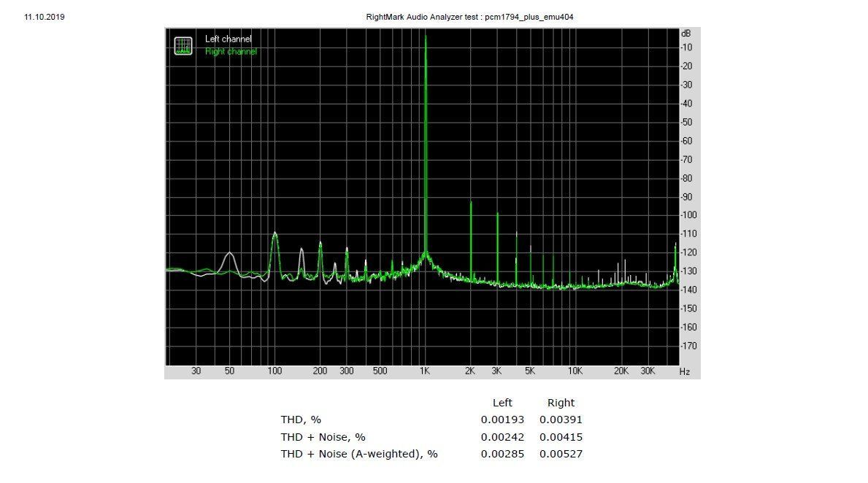The width and height of the screenshot is (868, 483).
Task: Click the 100 frequency axis label
Action: click(274, 371)
